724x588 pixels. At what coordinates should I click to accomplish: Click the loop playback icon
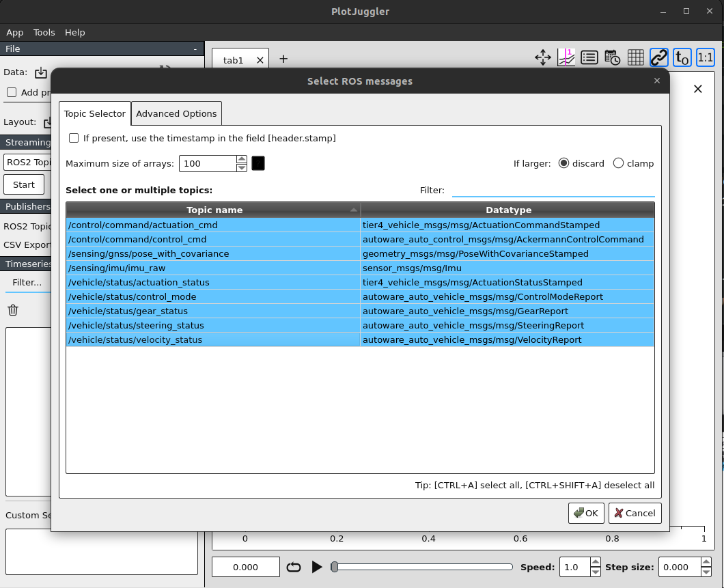pos(294,567)
